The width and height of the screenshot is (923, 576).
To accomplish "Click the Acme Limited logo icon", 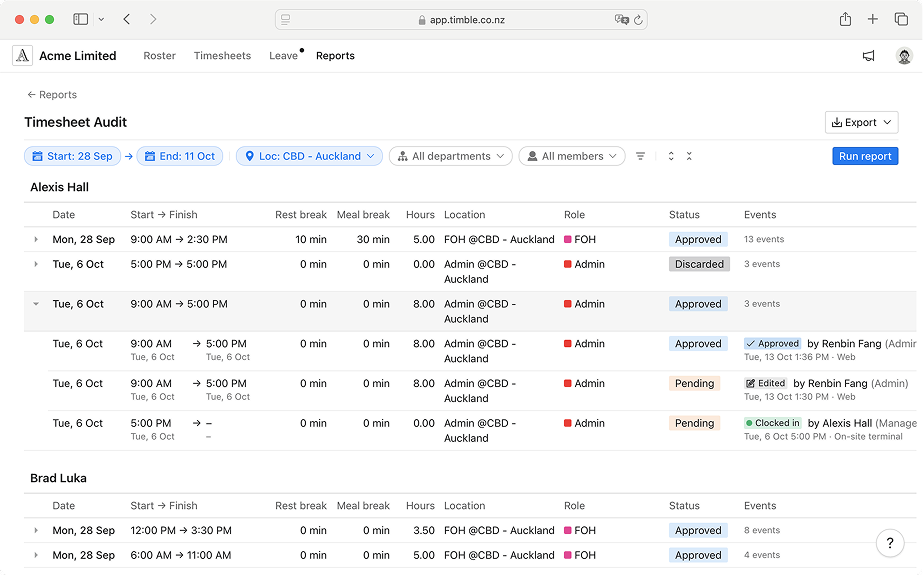I will [x=22, y=56].
